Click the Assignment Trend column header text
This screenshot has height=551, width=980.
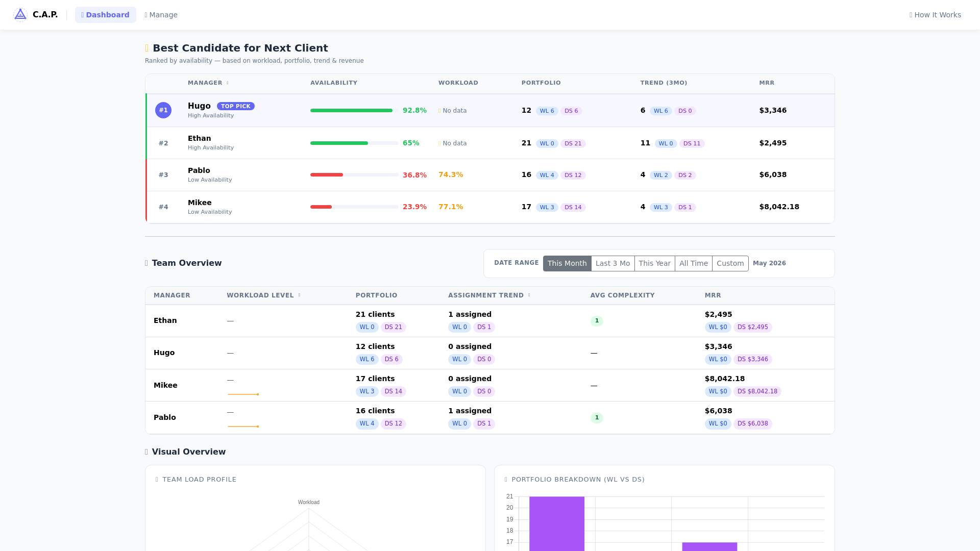click(x=486, y=295)
